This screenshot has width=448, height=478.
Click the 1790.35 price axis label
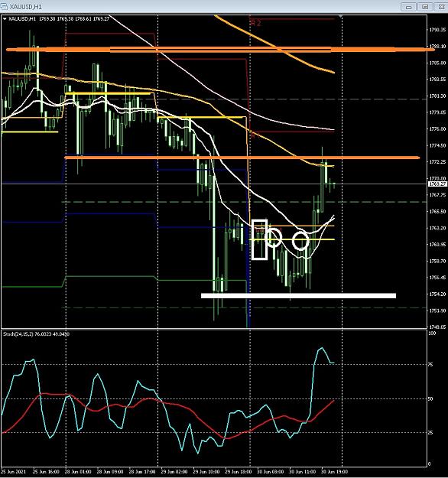pos(437,30)
